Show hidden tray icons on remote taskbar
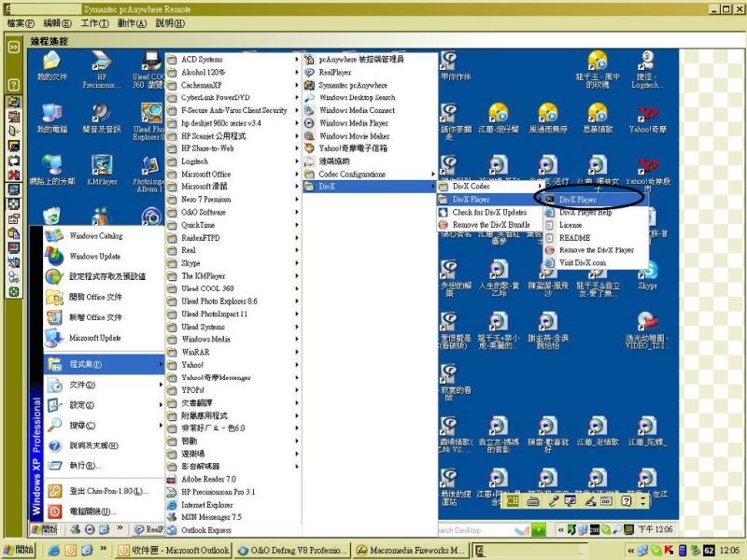Viewport: 747px width, 560px height. pyautogui.click(x=561, y=529)
